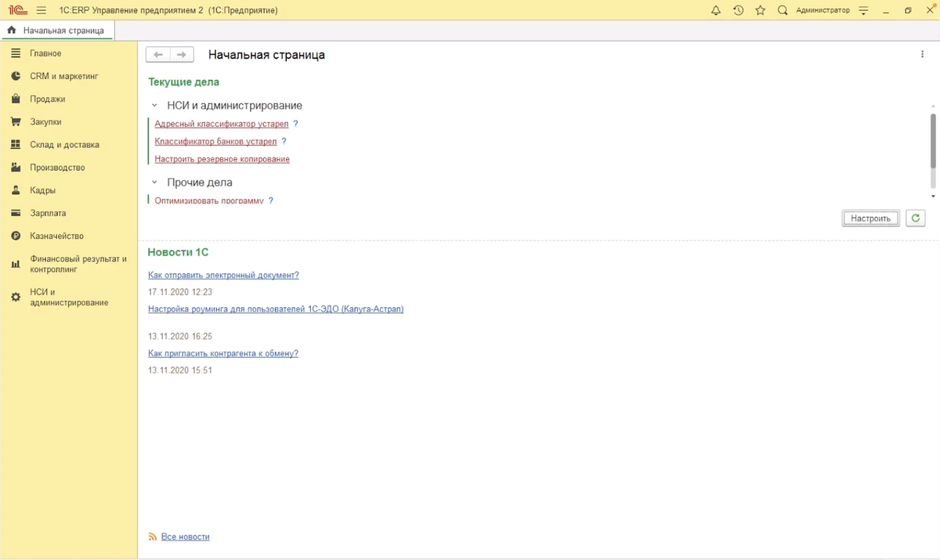Open favorites star icon

pos(760,10)
